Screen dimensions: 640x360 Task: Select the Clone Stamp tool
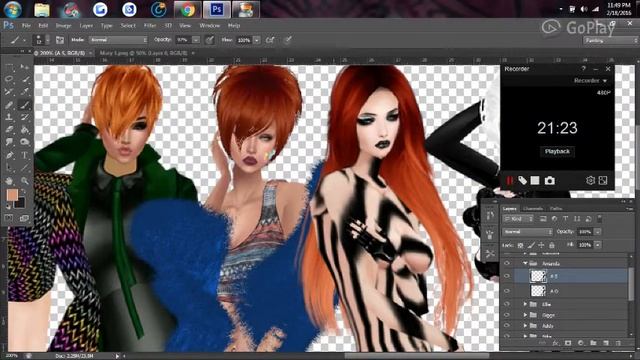[9, 117]
